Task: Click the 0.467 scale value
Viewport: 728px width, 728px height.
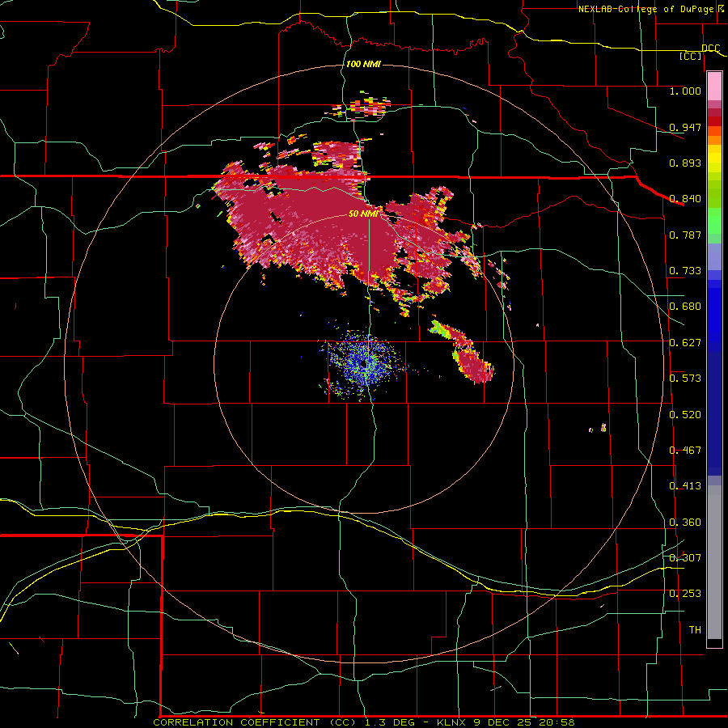Action: pos(685,450)
